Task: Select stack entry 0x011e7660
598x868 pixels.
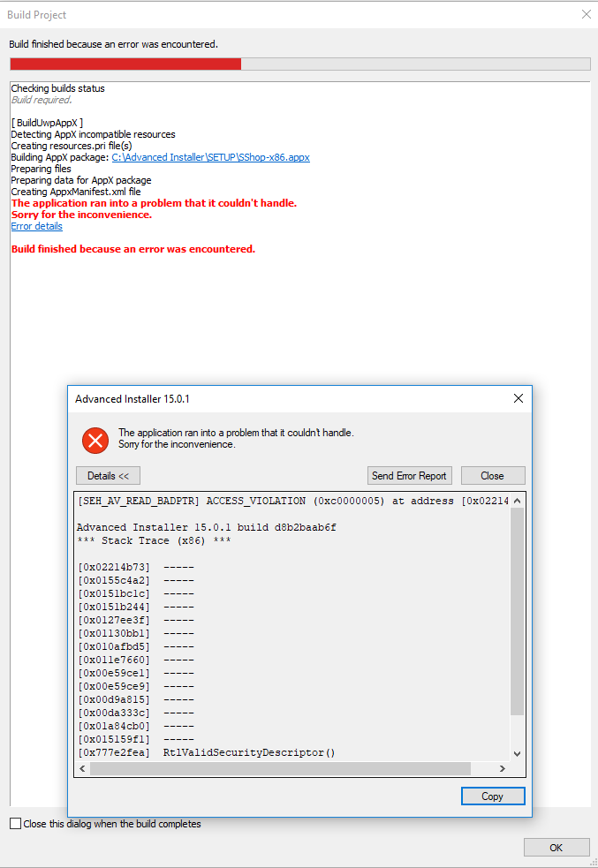Action: click(x=136, y=660)
